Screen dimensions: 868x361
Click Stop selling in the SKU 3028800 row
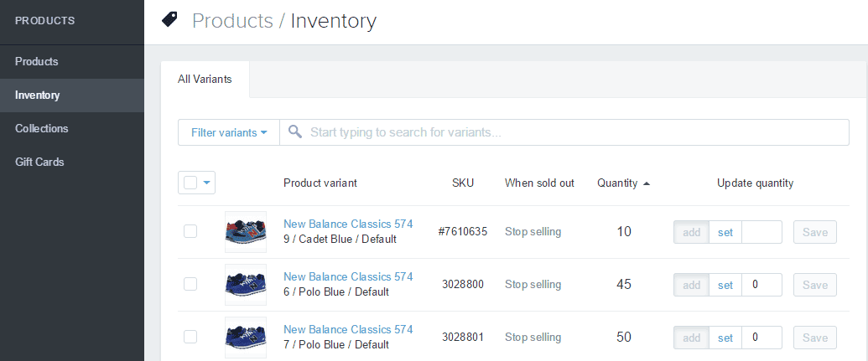[533, 284]
